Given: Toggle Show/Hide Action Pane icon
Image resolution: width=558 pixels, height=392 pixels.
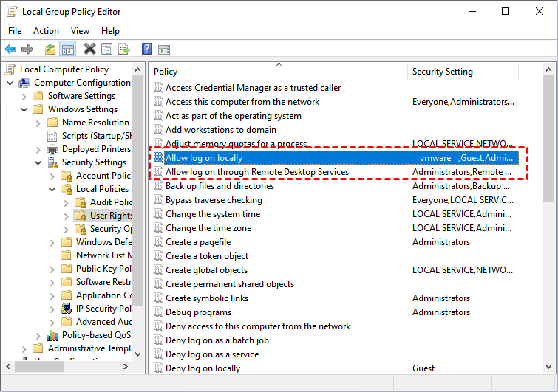Looking at the screenshot, I should [x=164, y=49].
